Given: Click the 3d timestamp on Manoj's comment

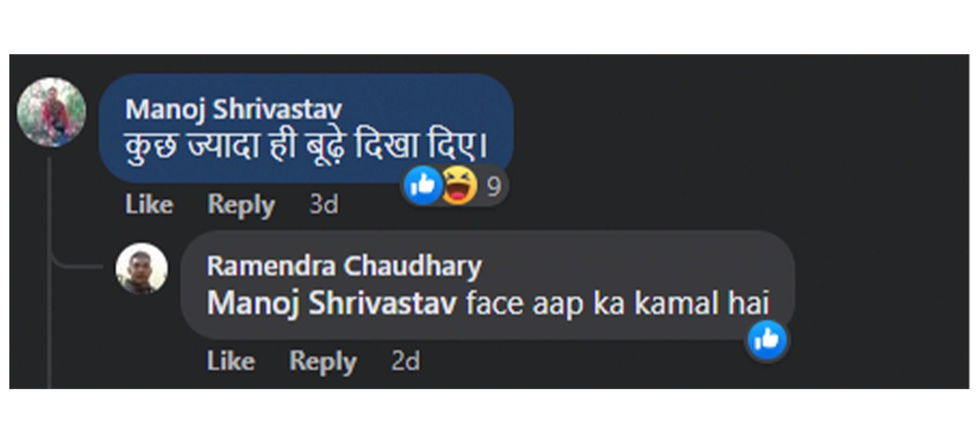Looking at the screenshot, I should point(324,205).
